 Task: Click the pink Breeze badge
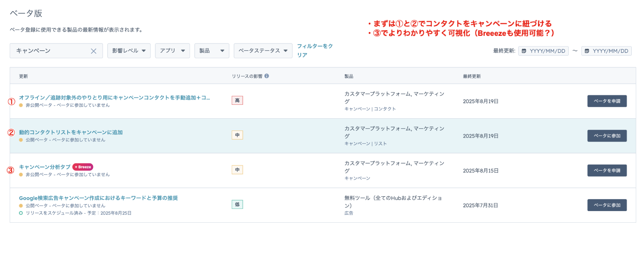click(x=83, y=167)
